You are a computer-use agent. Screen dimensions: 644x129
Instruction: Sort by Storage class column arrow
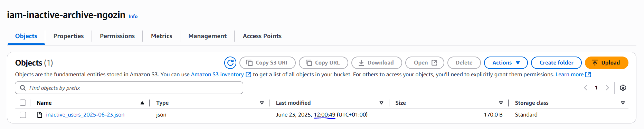pos(623,103)
